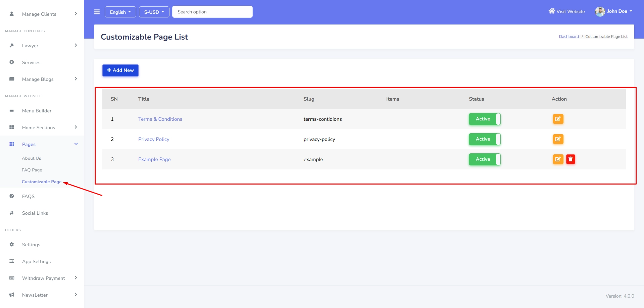
Task: Click the Menu Builder list icon
Action: click(x=12, y=110)
